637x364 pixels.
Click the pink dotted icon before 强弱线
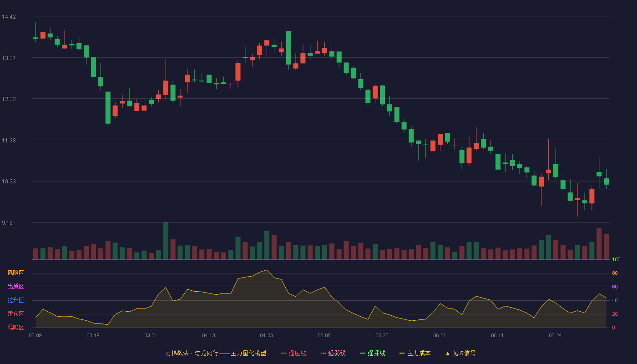tap(324, 353)
